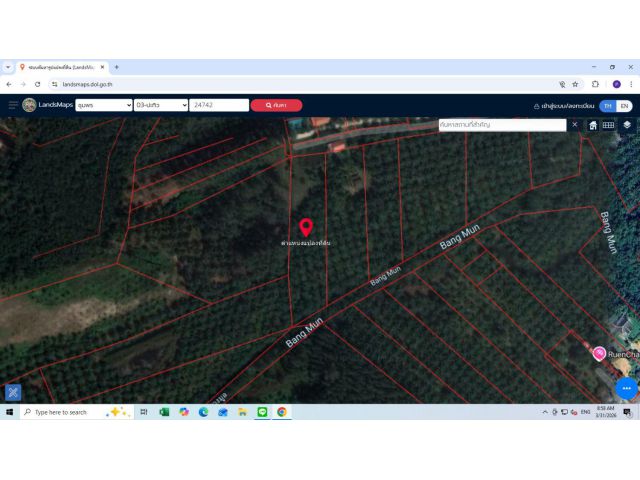Open the LandsMaps hamburger menu
Screen dimensions: 640x480
point(13,105)
